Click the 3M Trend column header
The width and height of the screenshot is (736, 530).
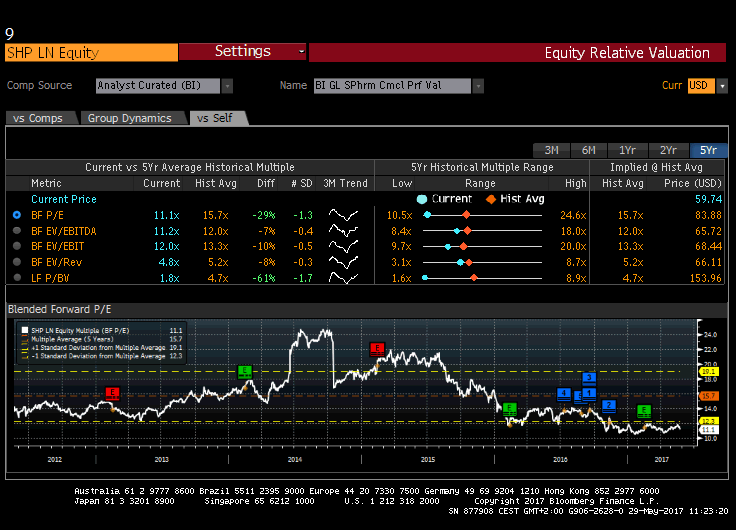pos(345,183)
